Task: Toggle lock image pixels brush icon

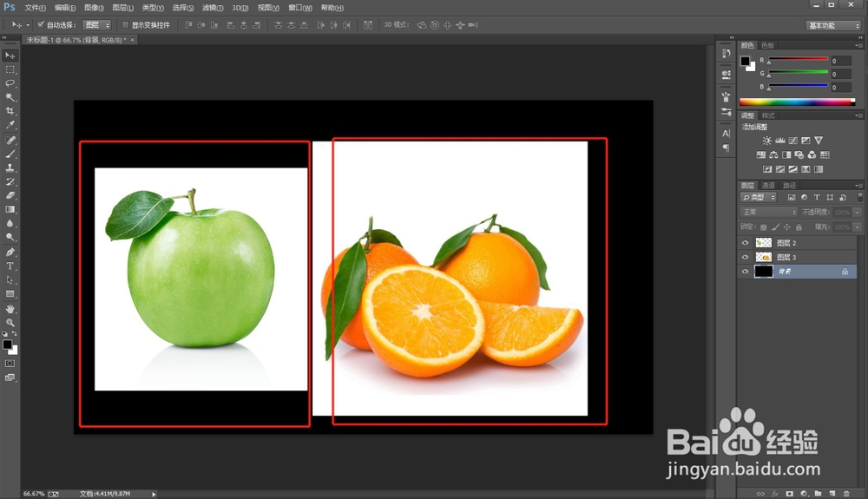Action: point(775,227)
